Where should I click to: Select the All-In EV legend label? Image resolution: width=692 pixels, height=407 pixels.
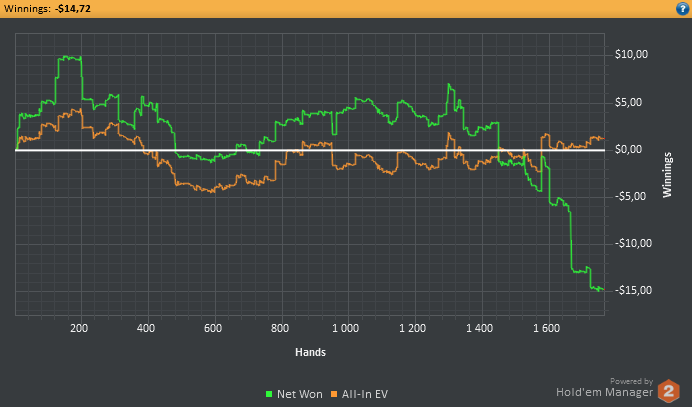point(365,394)
